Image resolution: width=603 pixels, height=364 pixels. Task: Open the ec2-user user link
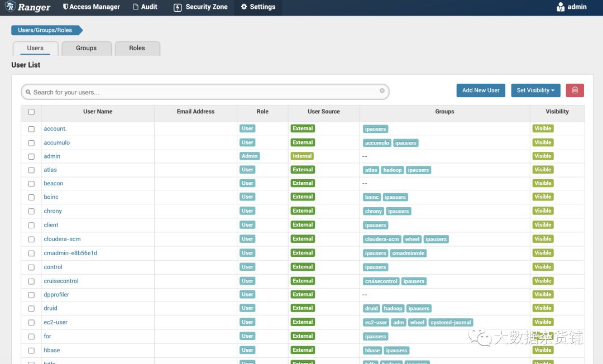point(55,322)
